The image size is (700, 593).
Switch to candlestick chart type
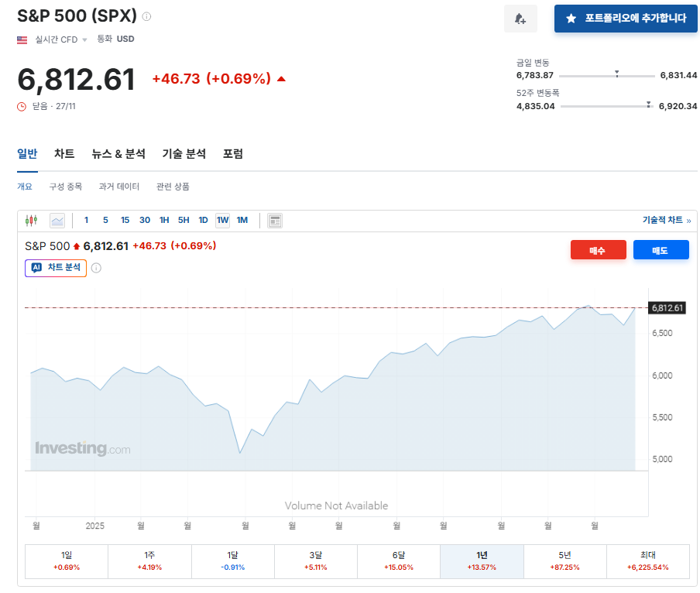pyautogui.click(x=31, y=221)
